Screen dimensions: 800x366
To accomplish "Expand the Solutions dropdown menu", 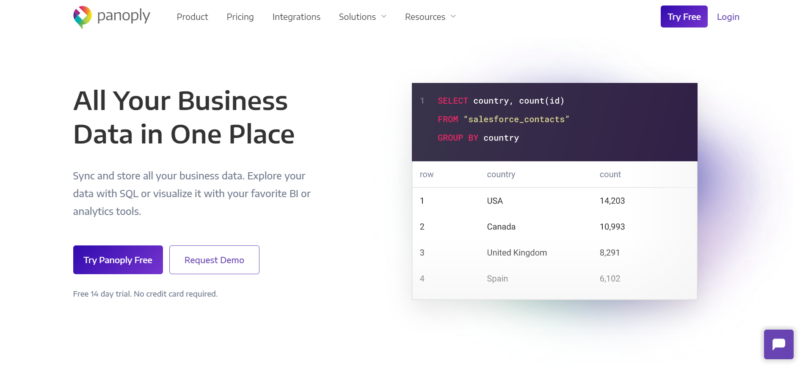I will pyautogui.click(x=363, y=17).
